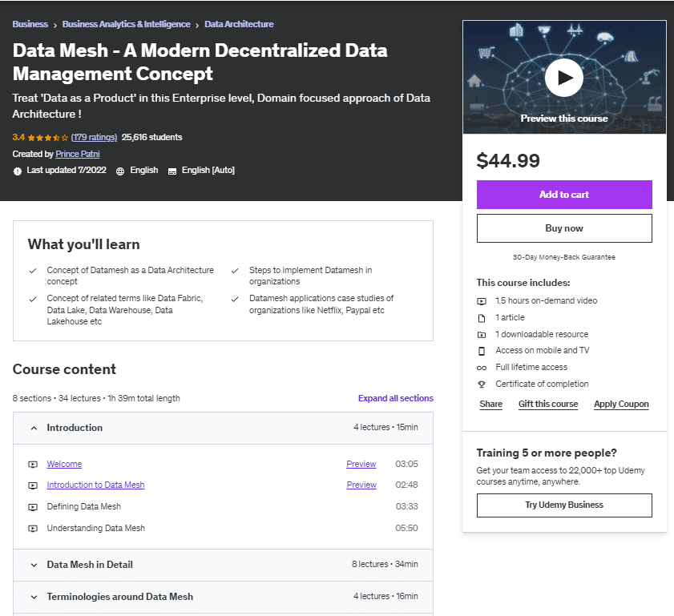Play the course preview video
Screen dimensions: 674x616
(564, 78)
